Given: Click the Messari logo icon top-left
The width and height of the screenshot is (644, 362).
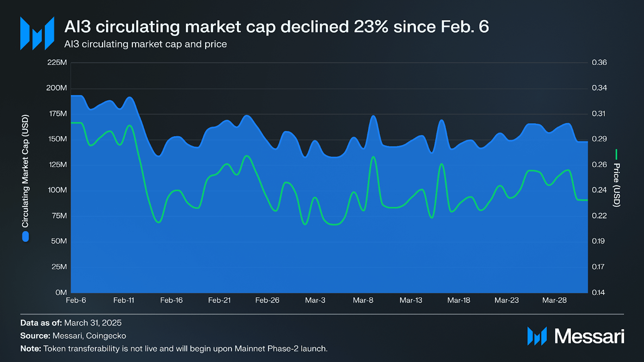Looking at the screenshot, I should coord(37,33).
